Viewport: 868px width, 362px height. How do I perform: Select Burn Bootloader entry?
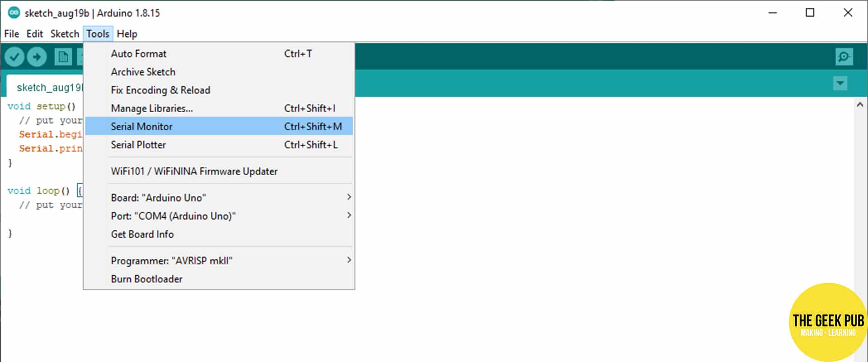click(219, 279)
